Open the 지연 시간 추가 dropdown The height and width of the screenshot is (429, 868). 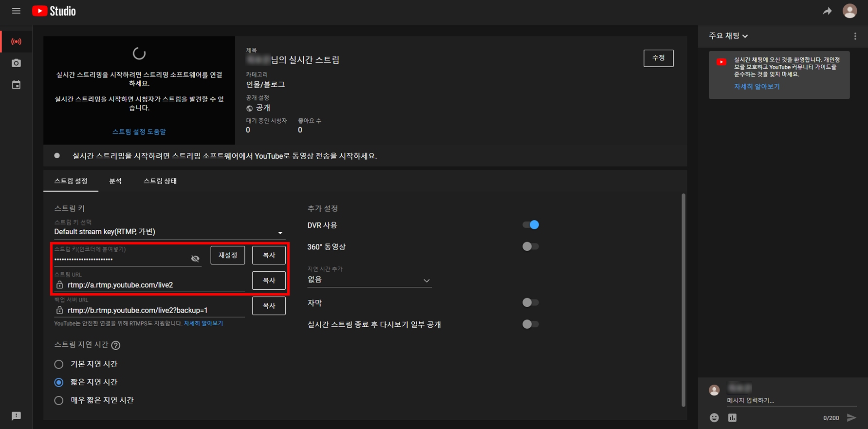(369, 280)
